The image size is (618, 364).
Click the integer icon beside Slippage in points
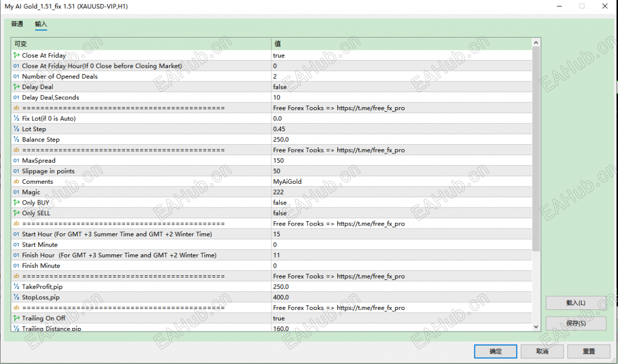pos(16,171)
